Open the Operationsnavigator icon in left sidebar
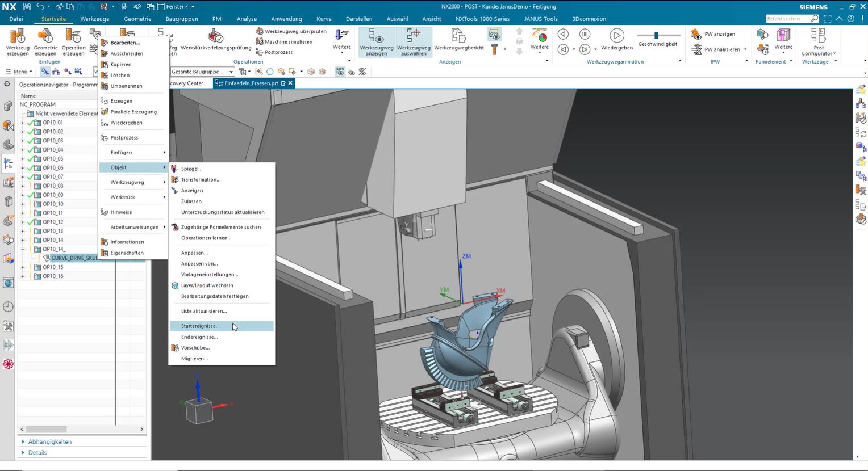This screenshot has height=471, width=868. click(x=8, y=164)
